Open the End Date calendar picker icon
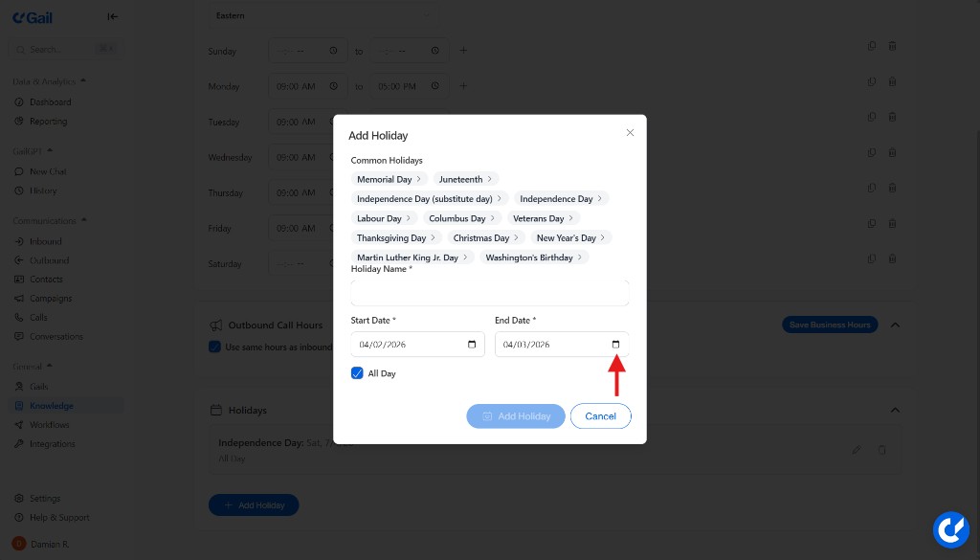The height and width of the screenshot is (560, 980). 615,345
